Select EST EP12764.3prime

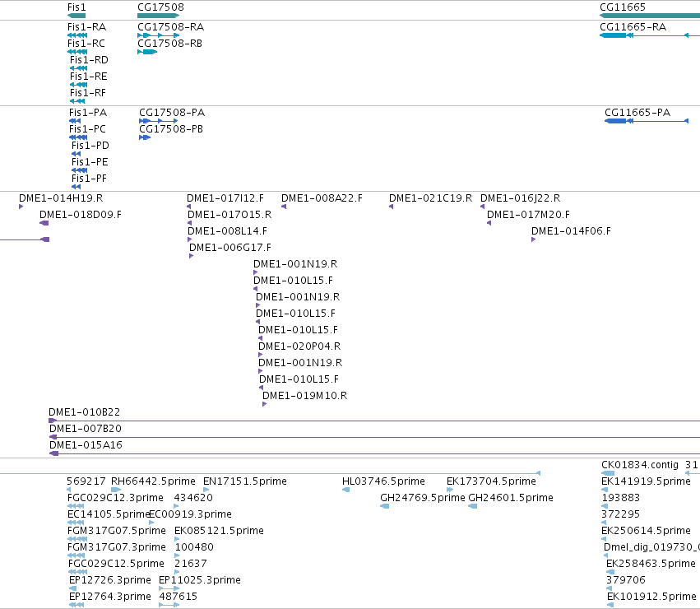(110, 597)
